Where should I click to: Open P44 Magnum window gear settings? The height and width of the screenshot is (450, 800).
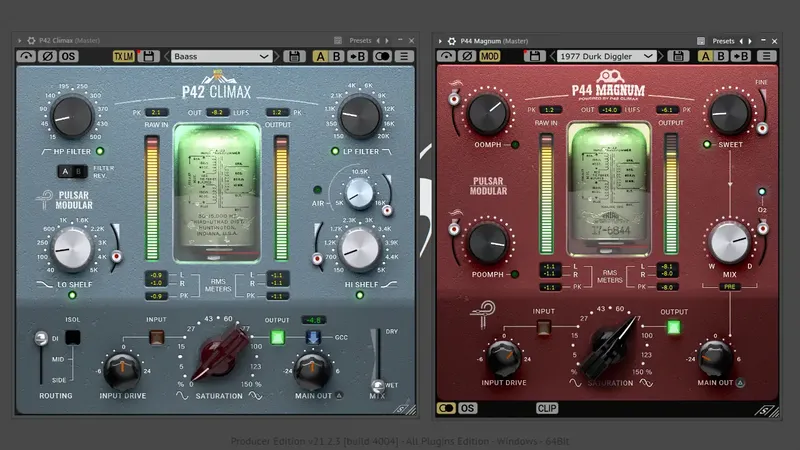(x=452, y=41)
